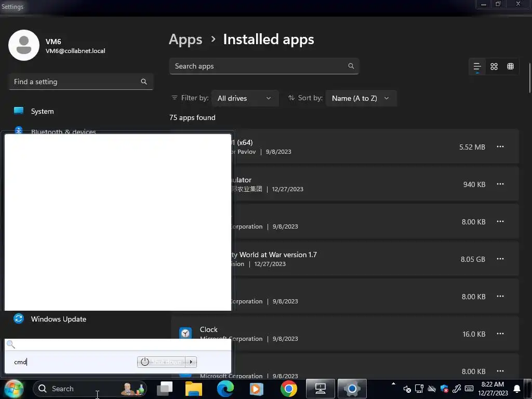Screen dimensions: 532x399
Task: Open the Start orb menu
Action: coord(14,389)
